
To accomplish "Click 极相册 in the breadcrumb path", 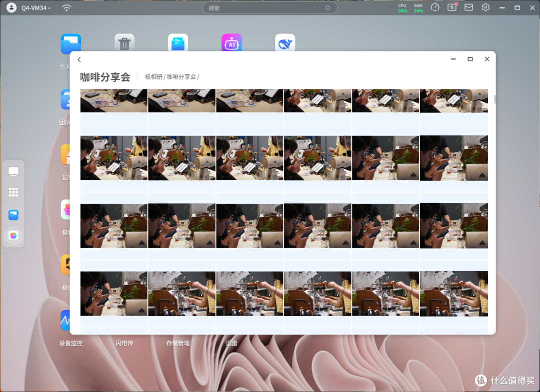I will tap(153, 77).
